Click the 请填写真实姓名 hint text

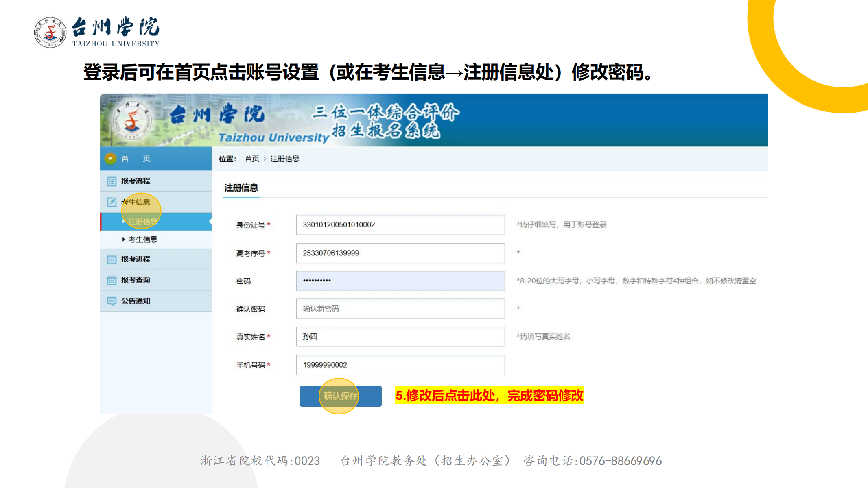click(x=543, y=336)
